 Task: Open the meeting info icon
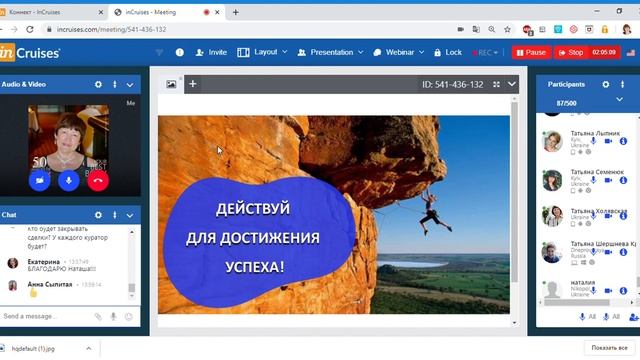180,52
